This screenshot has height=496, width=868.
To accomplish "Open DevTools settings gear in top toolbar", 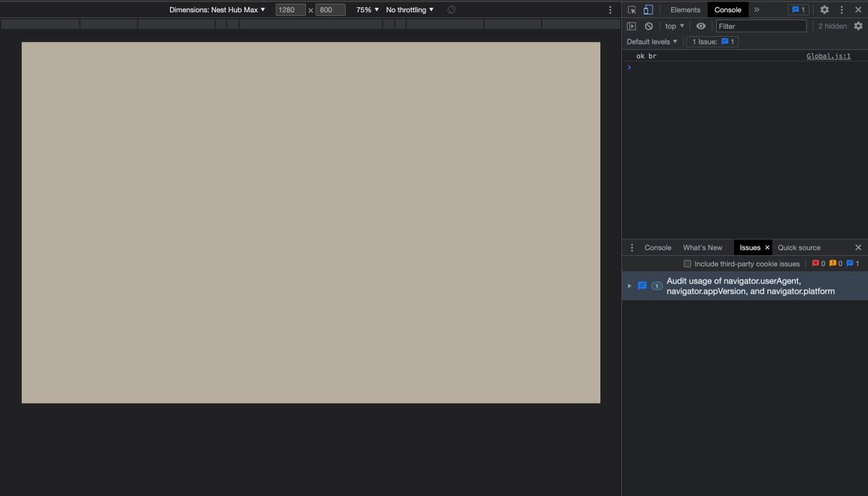I will click(825, 9).
